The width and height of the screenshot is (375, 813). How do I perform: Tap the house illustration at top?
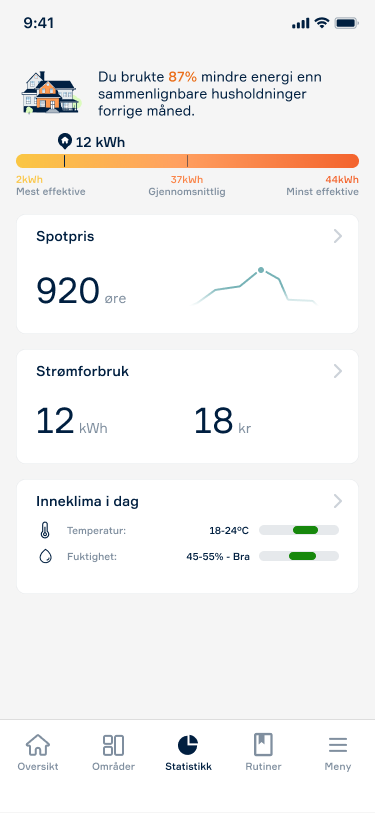pos(51,93)
